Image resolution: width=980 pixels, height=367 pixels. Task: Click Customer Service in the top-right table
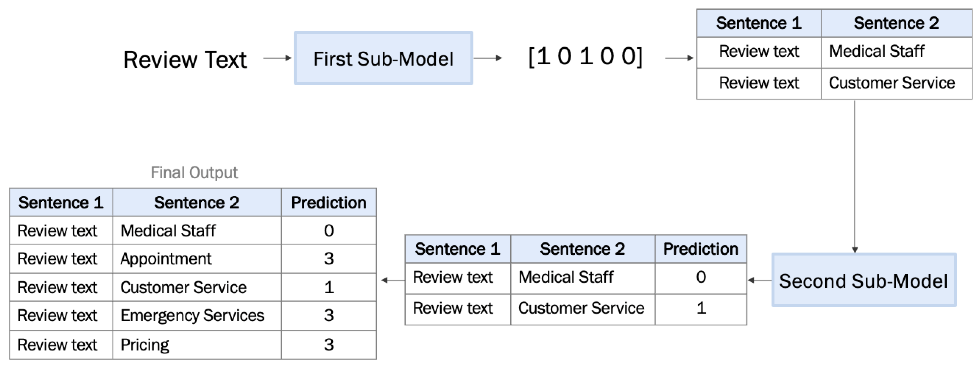892,83
